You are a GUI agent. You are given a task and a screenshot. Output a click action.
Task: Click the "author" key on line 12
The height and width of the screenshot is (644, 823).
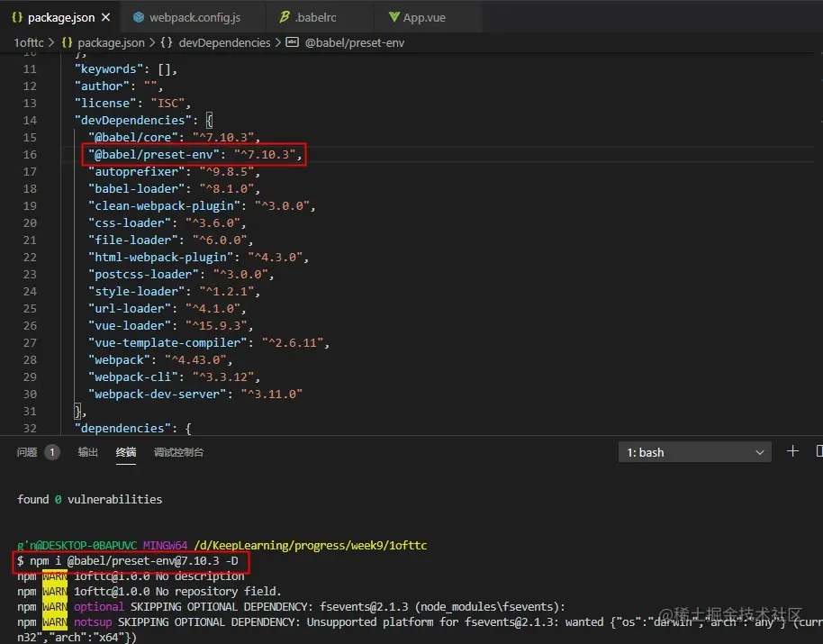(102, 86)
